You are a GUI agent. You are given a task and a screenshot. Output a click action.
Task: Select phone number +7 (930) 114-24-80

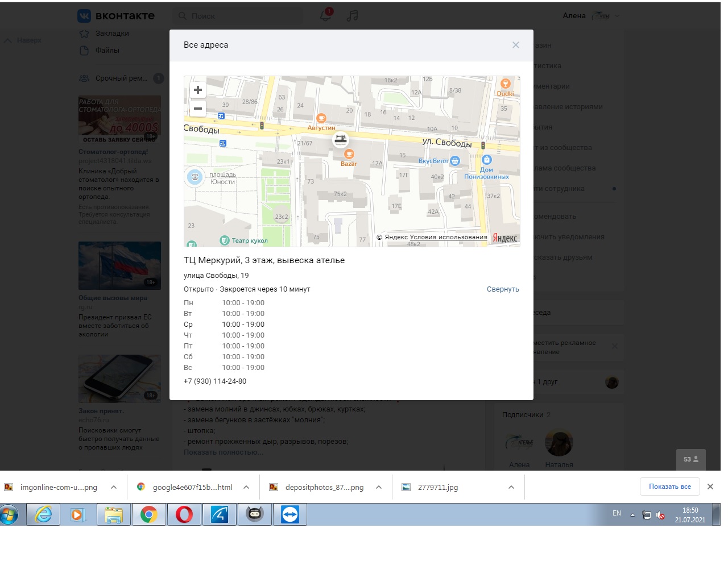(x=215, y=381)
